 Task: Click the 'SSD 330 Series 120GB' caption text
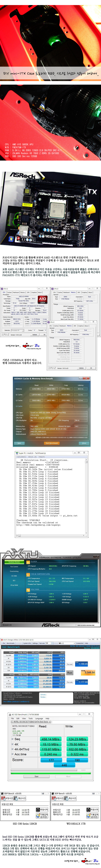(x=25, y=824)
